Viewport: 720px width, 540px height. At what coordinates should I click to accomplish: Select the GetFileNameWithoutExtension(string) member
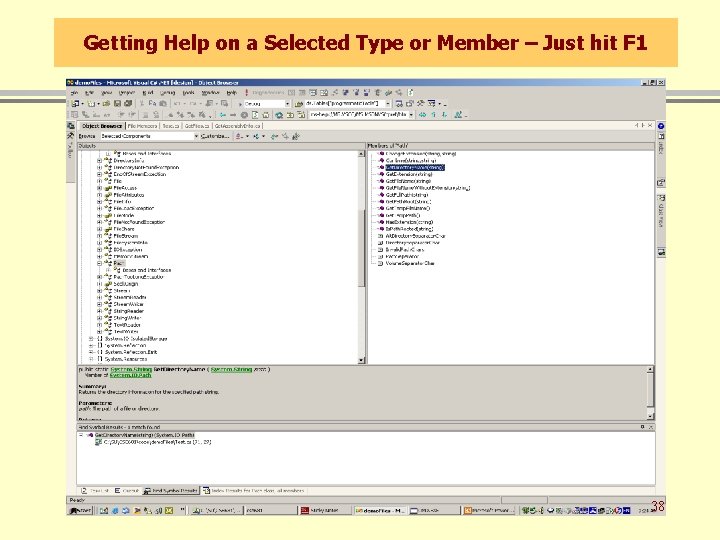tap(428, 188)
